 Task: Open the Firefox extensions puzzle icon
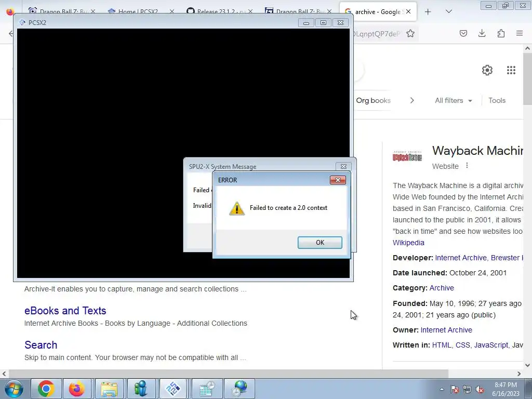501,33
